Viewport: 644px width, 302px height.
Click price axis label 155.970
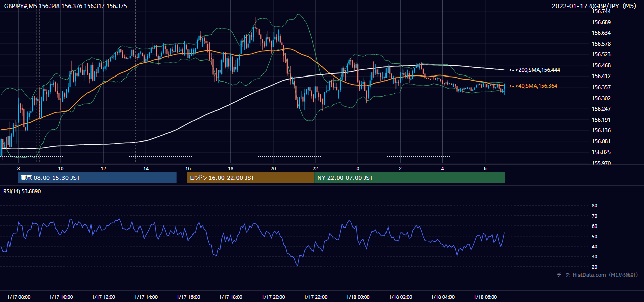click(601, 163)
